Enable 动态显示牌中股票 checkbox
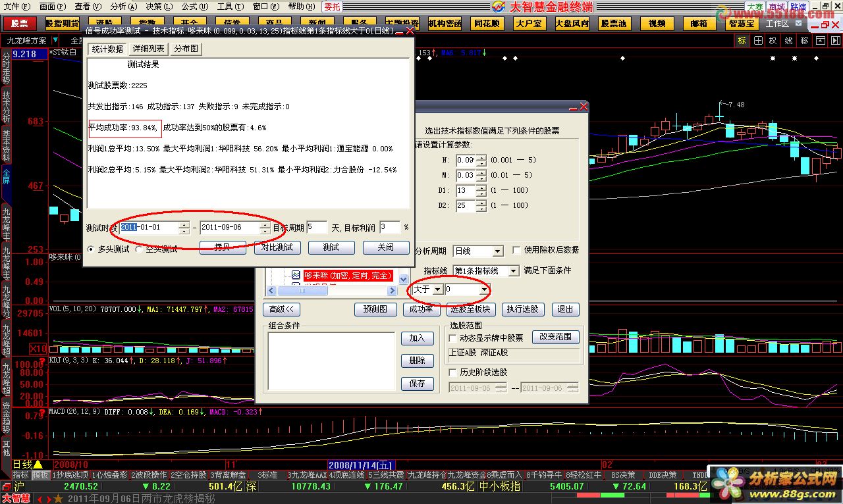The width and height of the screenshot is (843, 504). 452,338
